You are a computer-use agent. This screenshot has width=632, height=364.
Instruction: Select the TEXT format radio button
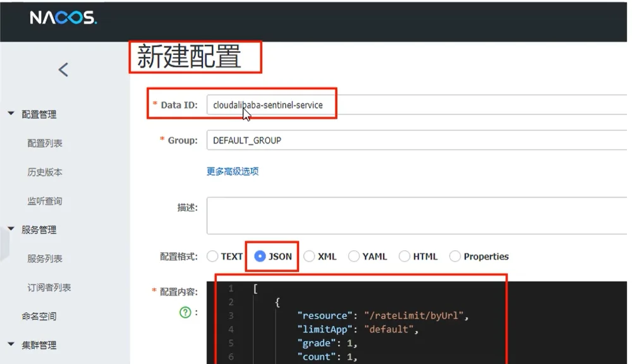[212, 257]
